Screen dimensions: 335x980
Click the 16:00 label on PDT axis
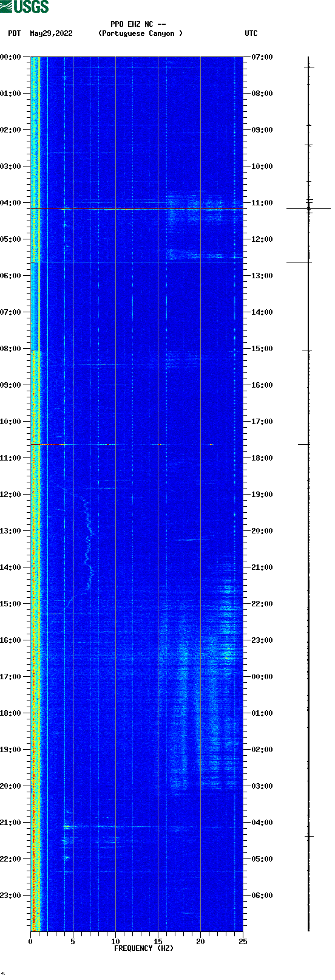(x=11, y=640)
